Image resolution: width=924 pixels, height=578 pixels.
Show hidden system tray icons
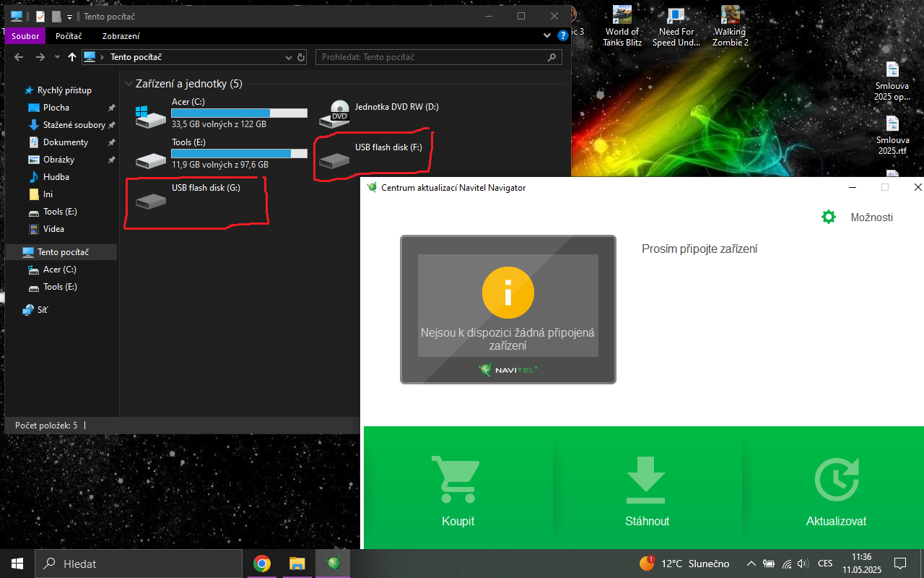[751, 564]
